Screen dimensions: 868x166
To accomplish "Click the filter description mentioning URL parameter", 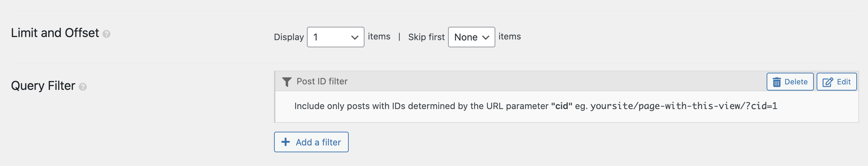I will [x=536, y=106].
